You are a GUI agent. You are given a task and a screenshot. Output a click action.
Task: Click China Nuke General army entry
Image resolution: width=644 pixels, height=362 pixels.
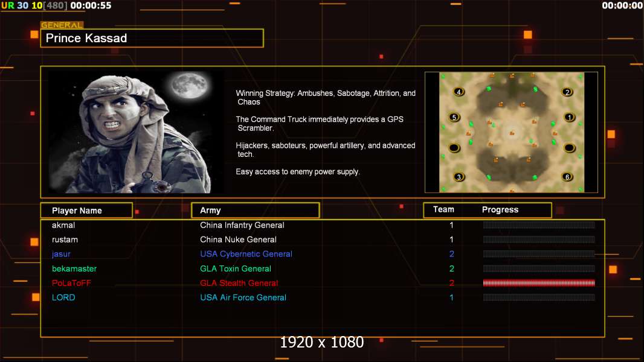pyautogui.click(x=238, y=240)
